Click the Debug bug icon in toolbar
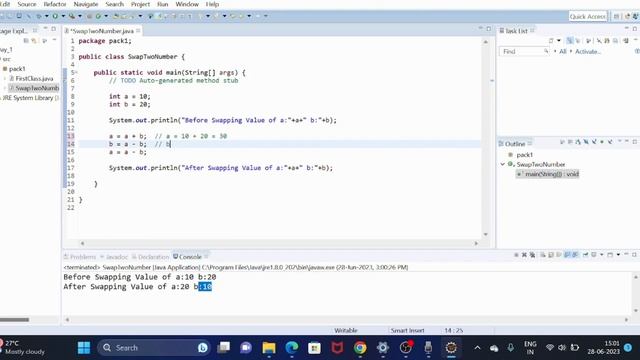 39,16
